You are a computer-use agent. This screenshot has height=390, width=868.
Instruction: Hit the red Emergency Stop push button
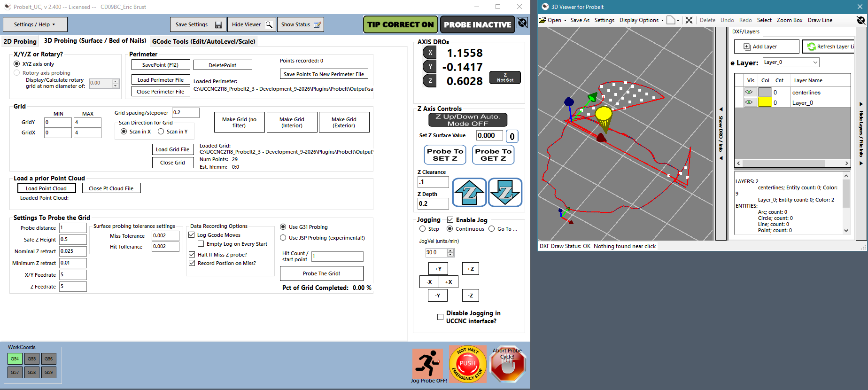(x=467, y=364)
